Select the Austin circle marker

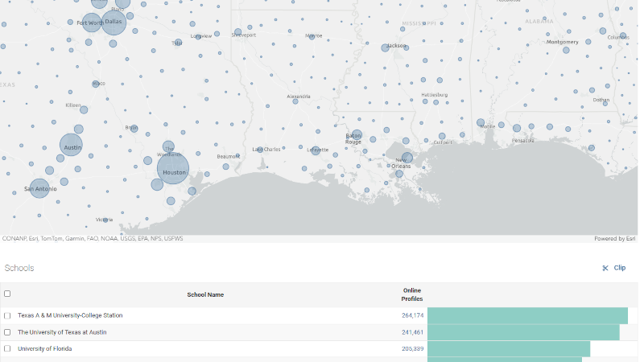click(x=71, y=146)
